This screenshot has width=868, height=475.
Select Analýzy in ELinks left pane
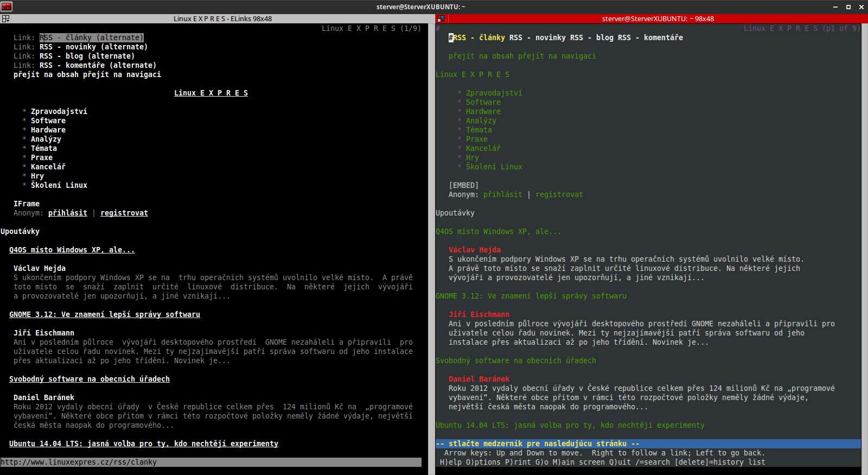[x=46, y=139]
